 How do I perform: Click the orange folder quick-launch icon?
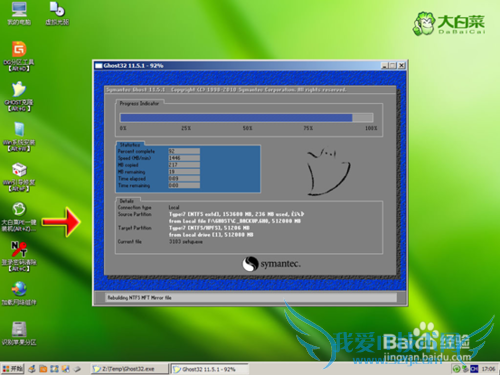point(43,369)
